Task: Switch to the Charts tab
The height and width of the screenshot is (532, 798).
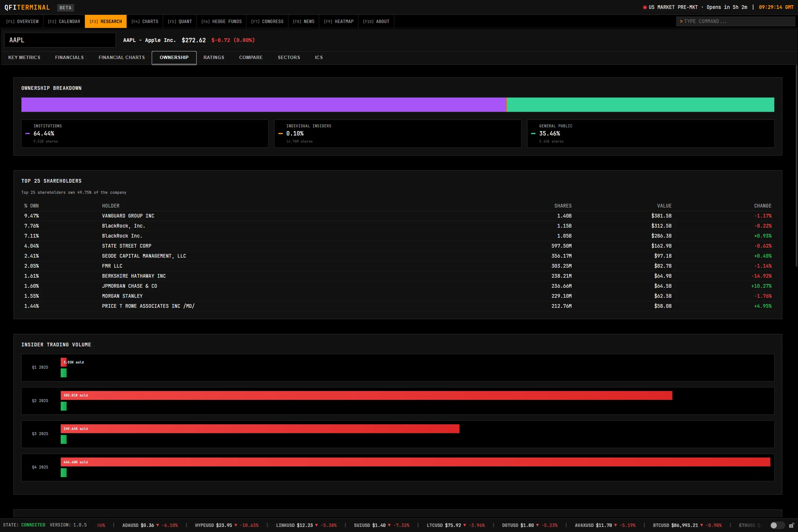Action: pyautogui.click(x=145, y=22)
